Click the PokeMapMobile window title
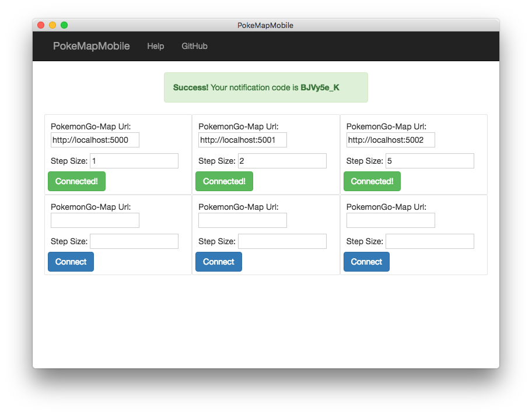This screenshot has width=532, height=415. coord(265,26)
